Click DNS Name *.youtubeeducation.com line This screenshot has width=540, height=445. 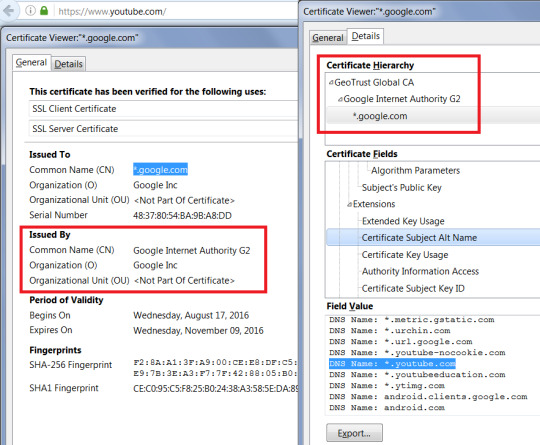pyautogui.click(x=417, y=375)
